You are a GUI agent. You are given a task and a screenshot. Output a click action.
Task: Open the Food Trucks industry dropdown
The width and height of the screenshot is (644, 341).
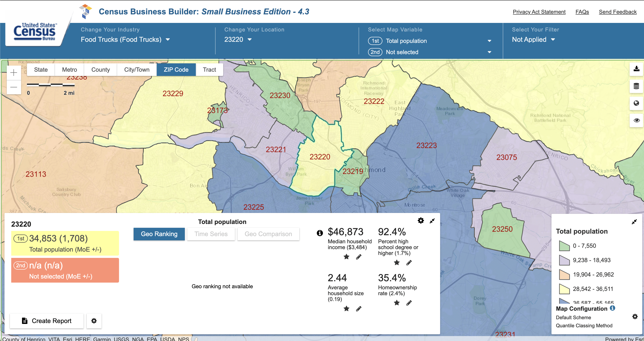click(x=125, y=40)
